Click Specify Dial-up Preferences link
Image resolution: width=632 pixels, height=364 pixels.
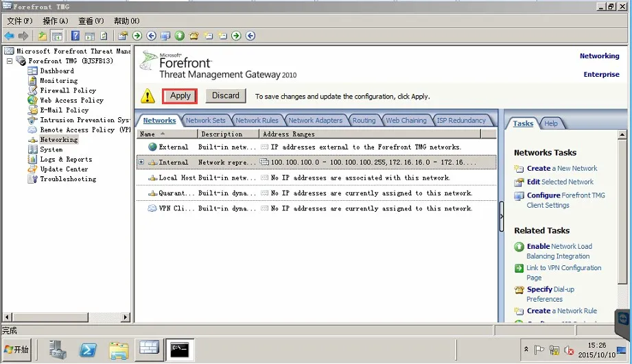point(550,294)
